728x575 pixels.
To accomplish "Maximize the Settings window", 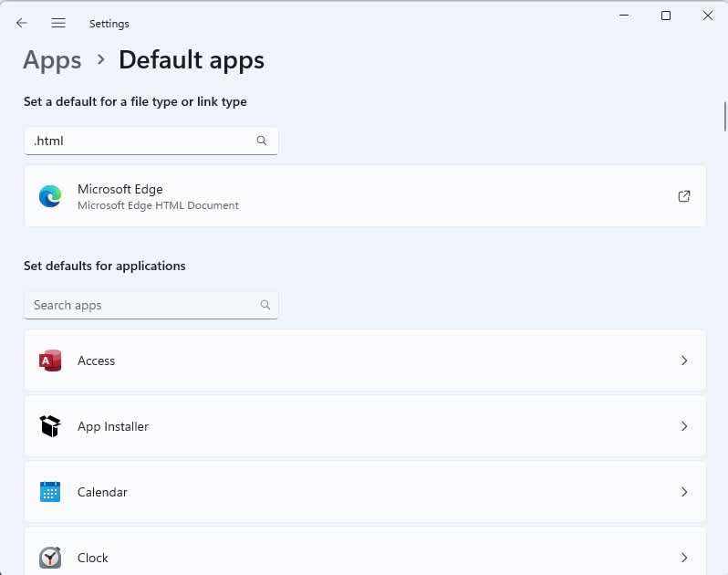I will pyautogui.click(x=666, y=16).
